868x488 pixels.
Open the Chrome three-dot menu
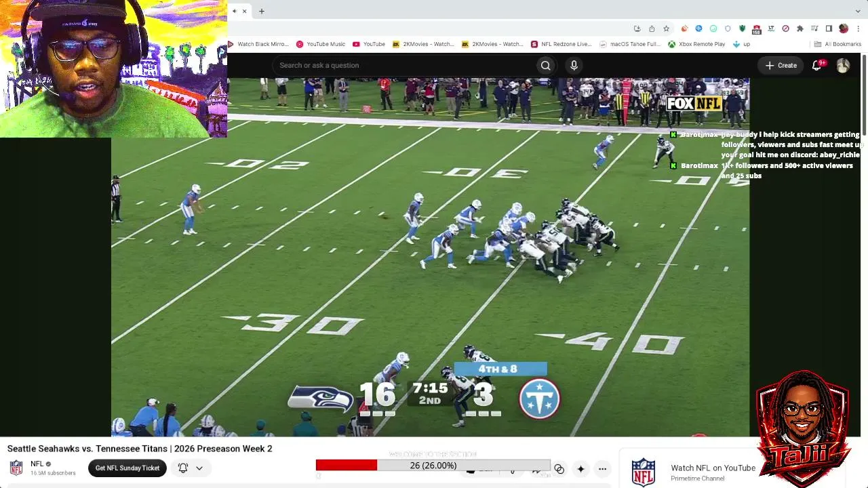coord(859,28)
